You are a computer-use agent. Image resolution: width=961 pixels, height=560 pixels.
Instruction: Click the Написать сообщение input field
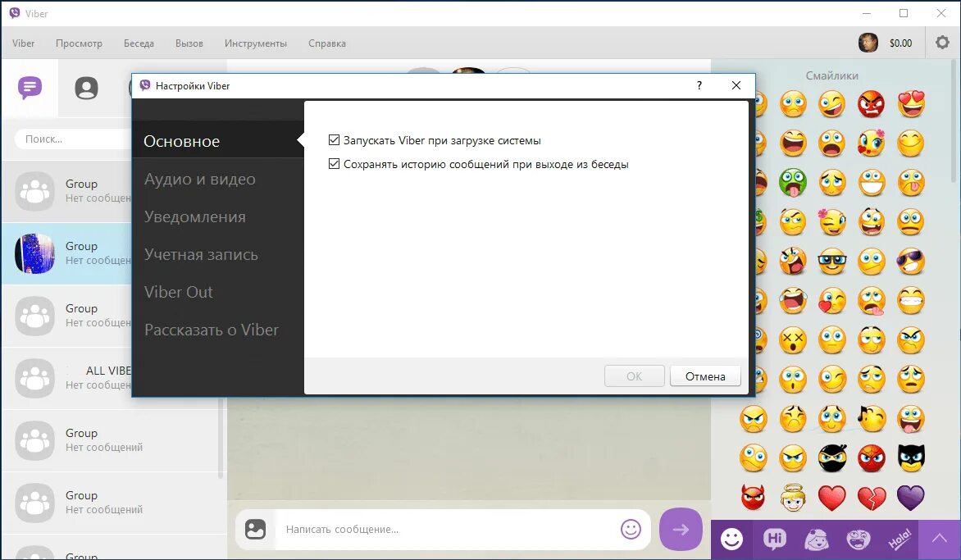click(x=448, y=529)
